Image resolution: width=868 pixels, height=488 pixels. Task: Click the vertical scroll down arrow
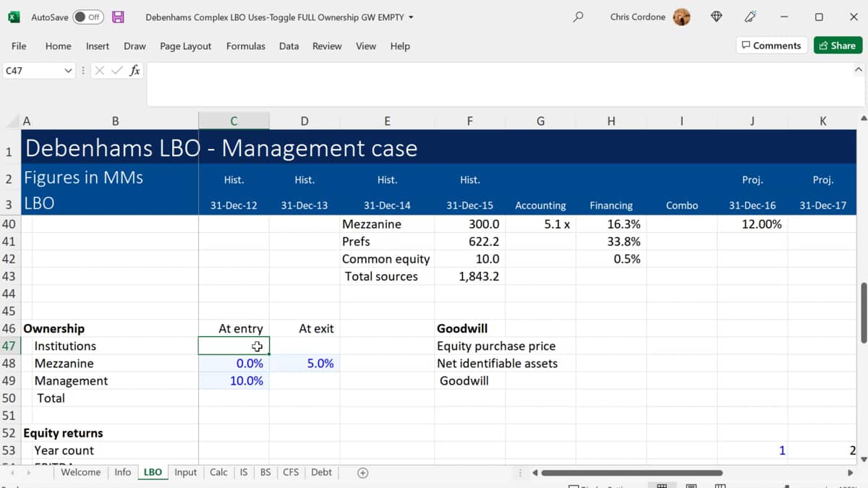(862, 458)
